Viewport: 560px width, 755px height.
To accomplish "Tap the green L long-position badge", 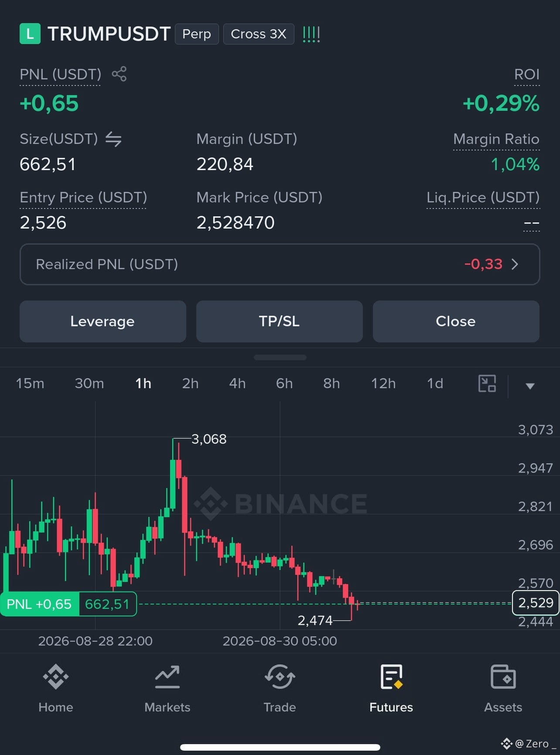I will [x=30, y=34].
